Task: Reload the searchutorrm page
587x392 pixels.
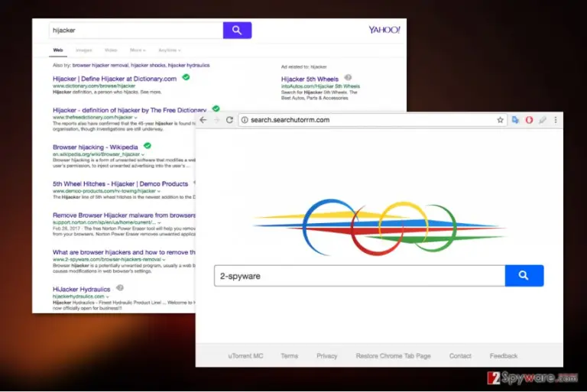Action: 229,120
